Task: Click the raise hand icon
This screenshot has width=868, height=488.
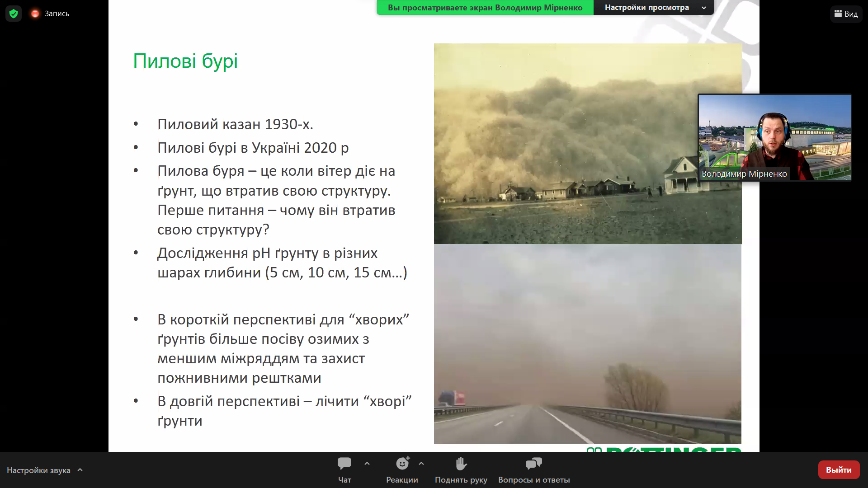Action: [461, 464]
